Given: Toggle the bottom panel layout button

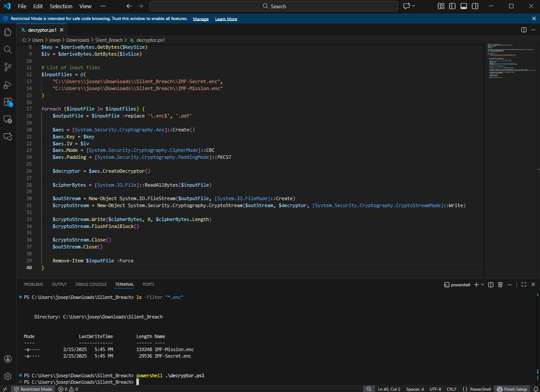Looking at the screenshot, I should [x=464, y=6].
